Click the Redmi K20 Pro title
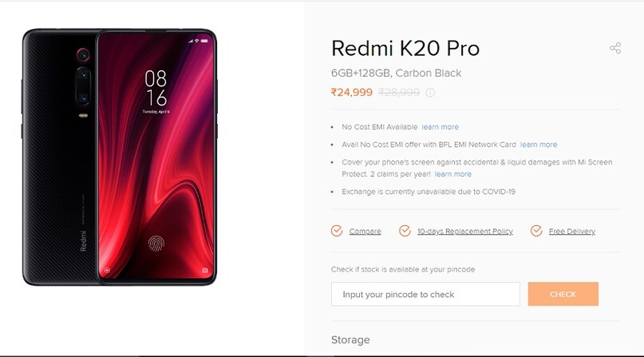644x357 pixels. coord(405,49)
